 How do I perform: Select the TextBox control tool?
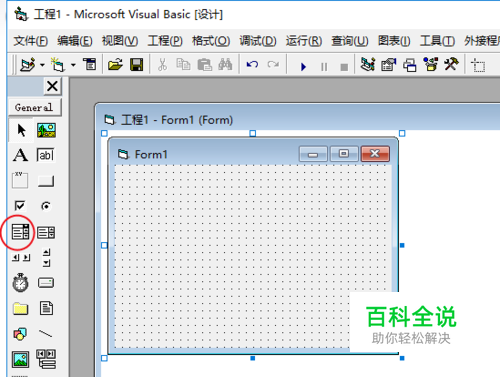click(46, 155)
